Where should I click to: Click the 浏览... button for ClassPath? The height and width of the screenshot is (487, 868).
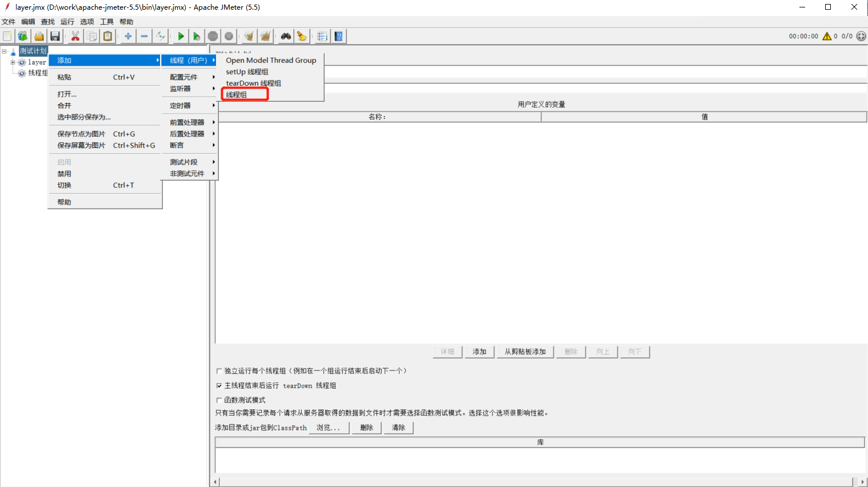pyautogui.click(x=329, y=428)
